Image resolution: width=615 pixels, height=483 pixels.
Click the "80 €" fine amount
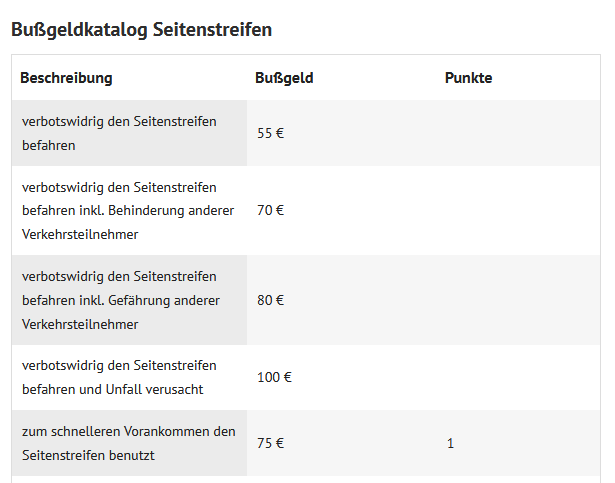[270, 300]
